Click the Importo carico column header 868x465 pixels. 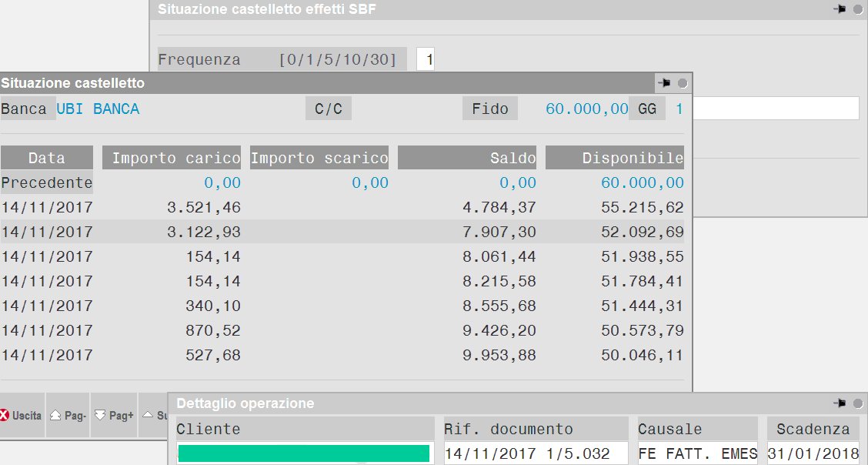coord(172,158)
